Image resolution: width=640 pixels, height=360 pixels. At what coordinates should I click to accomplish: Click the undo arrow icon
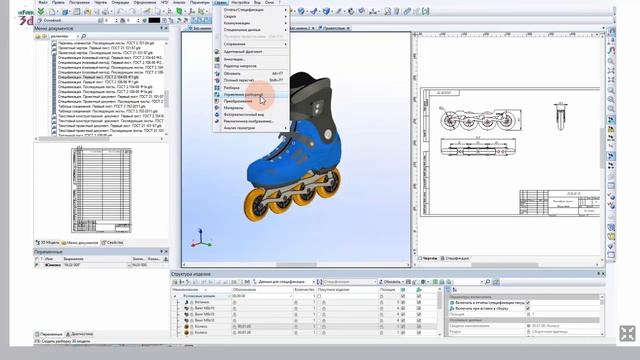coord(120,12)
